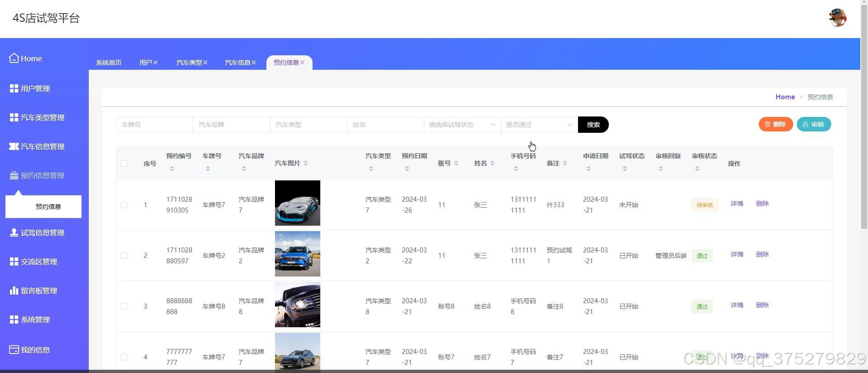
Task: Switch to the 汽车信息 tab
Action: [237, 63]
